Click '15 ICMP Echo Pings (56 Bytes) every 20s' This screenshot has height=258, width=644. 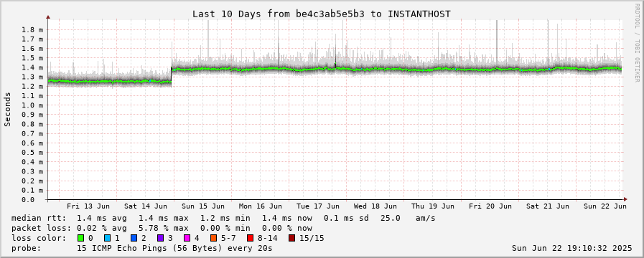pos(174,248)
